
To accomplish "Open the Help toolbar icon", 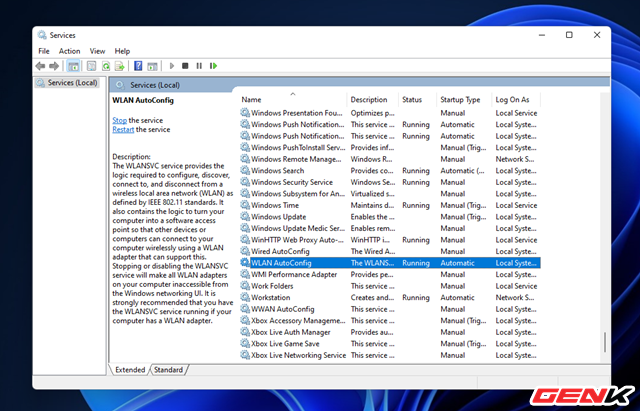I will [x=138, y=66].
